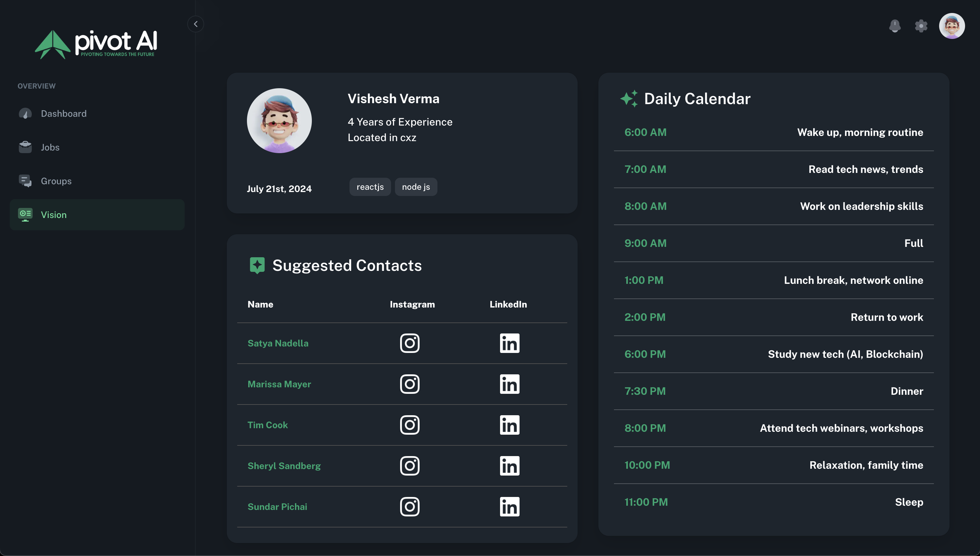Open Satya Nadella's LinkedIn icon
The height and width of the screenshot is (556, 980).
click(509, 343)
